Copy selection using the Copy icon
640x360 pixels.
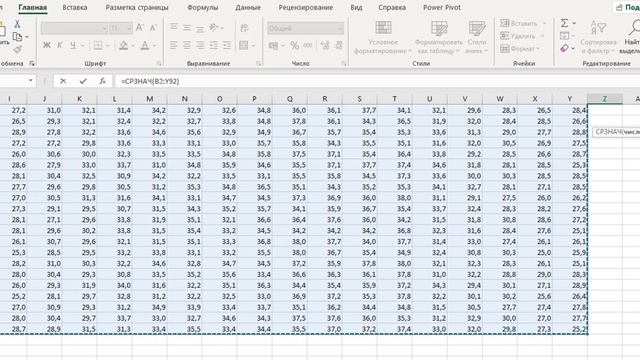pos(17,37)
